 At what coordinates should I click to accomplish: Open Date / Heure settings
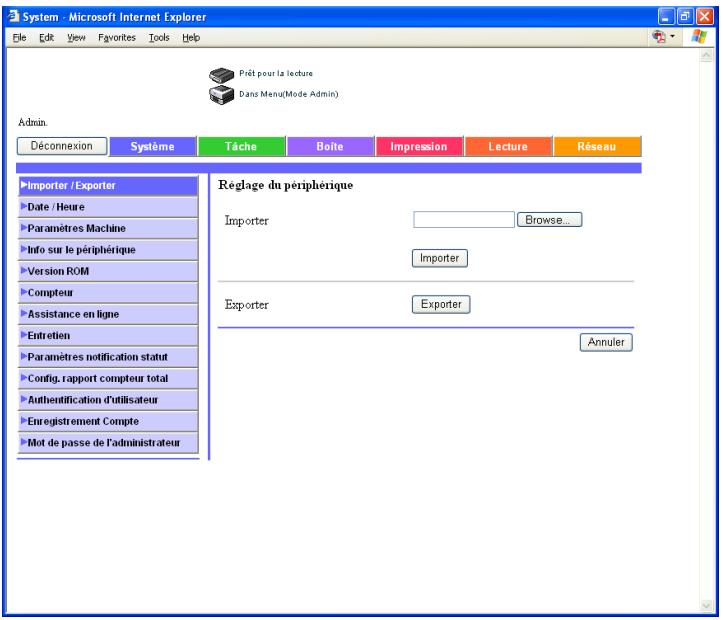coord(108,207)
